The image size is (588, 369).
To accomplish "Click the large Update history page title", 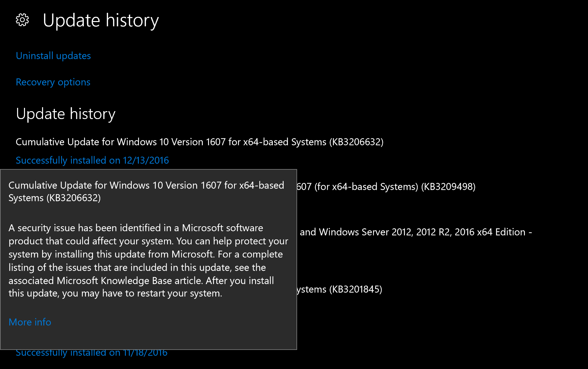I will tap(101, 20).
